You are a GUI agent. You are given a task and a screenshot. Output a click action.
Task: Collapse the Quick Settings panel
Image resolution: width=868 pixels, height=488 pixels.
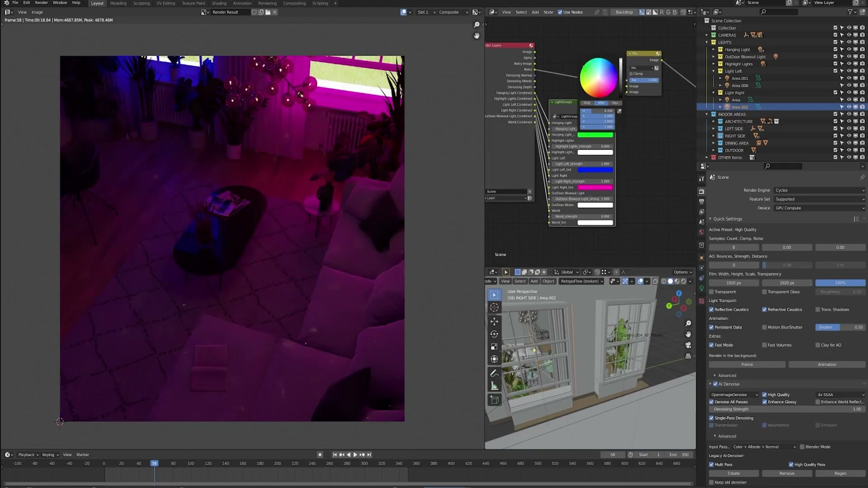(x=710, y=219)
